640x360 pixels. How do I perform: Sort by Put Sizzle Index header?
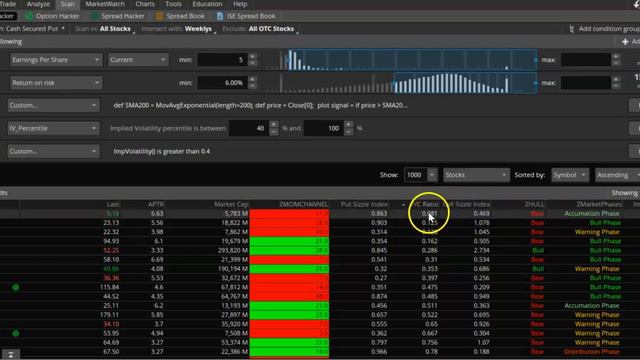click(x=364, y=204)
